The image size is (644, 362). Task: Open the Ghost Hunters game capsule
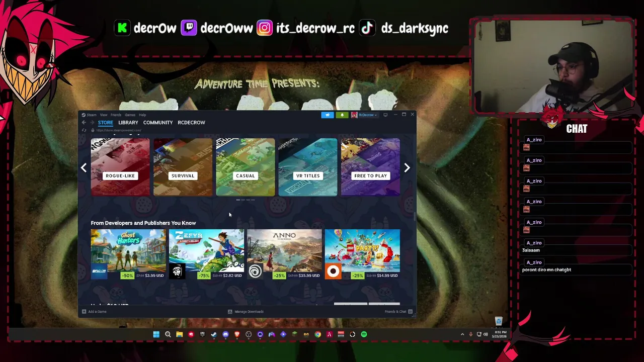(x=128, y=254)
